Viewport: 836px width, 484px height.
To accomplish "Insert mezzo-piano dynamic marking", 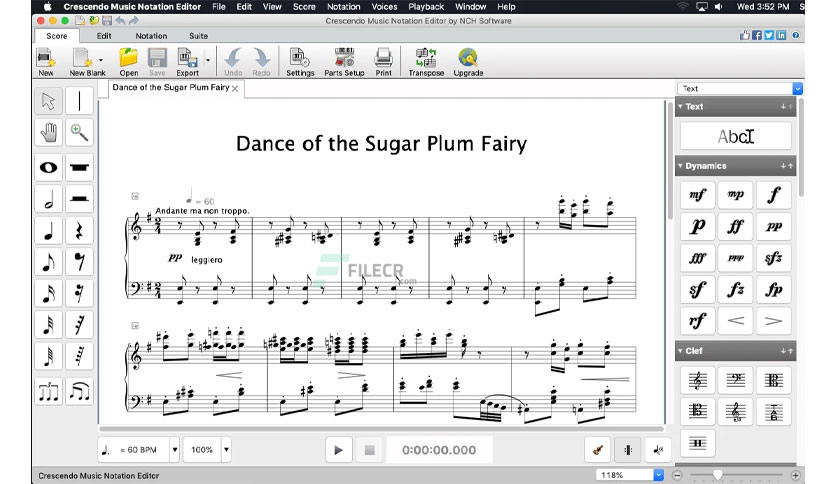I will [x=735, y=195].
